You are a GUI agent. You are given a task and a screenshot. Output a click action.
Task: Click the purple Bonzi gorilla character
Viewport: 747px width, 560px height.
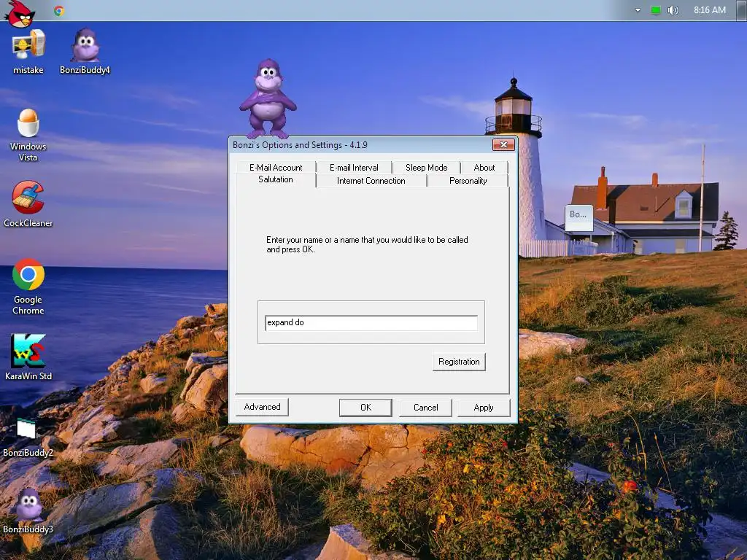coord(268,98)
